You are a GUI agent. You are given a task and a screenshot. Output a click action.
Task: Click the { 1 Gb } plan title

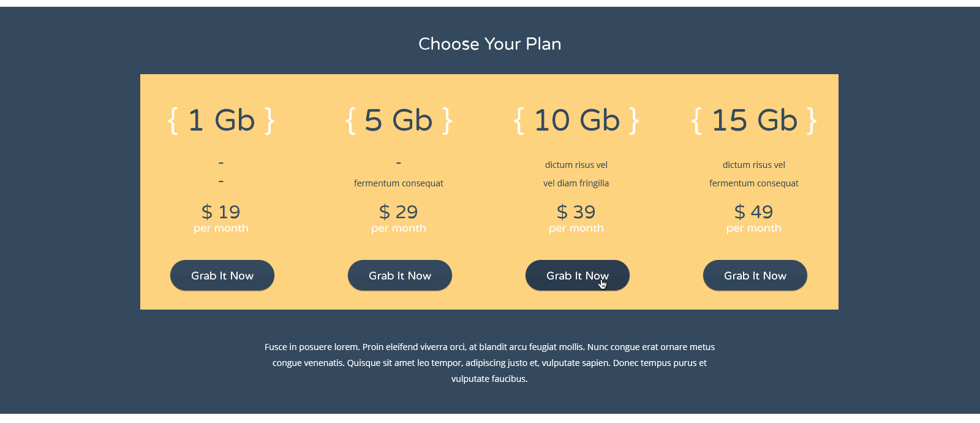pos(221,120)
